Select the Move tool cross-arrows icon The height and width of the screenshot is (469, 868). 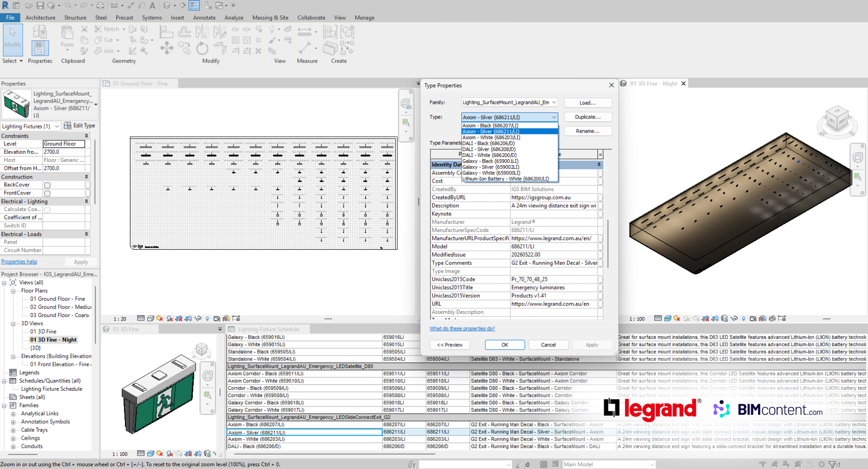point(167,48)
